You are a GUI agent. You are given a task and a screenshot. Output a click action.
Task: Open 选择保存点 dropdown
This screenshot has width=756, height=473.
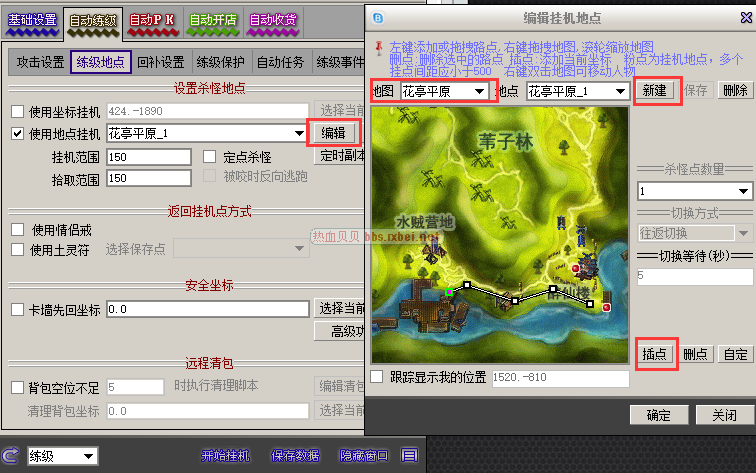click(241, 249)
